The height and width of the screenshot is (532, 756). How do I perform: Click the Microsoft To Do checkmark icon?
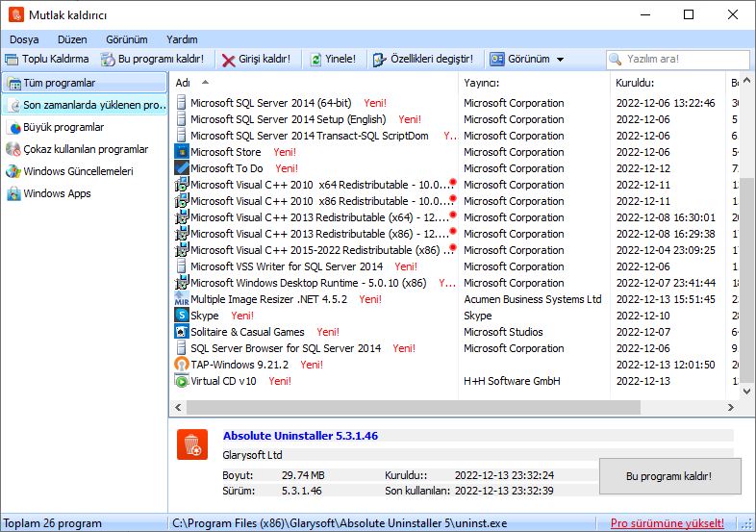[181, 168]
